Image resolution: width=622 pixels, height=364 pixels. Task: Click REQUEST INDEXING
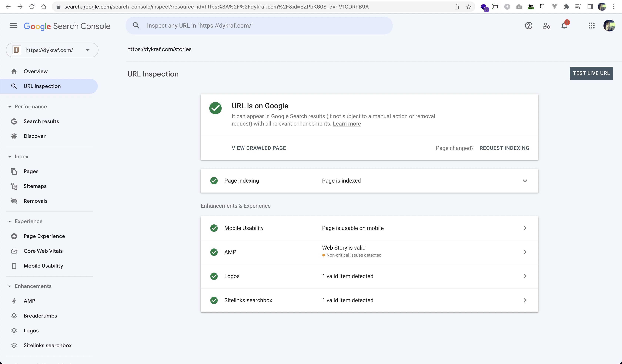pyautogui.click(x=504, y=148)
